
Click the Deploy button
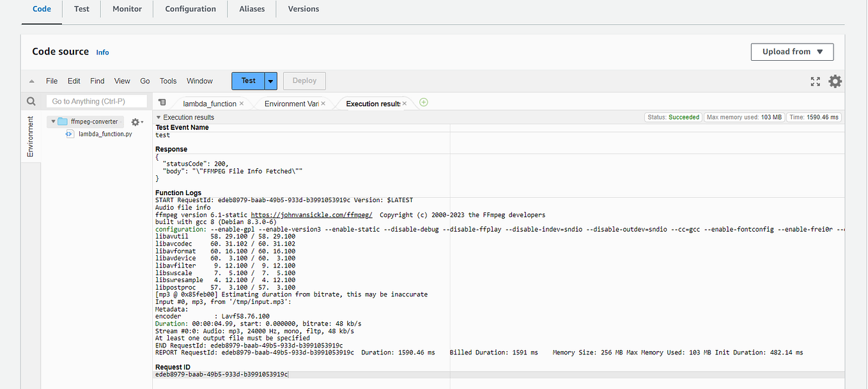pos(304,81)
